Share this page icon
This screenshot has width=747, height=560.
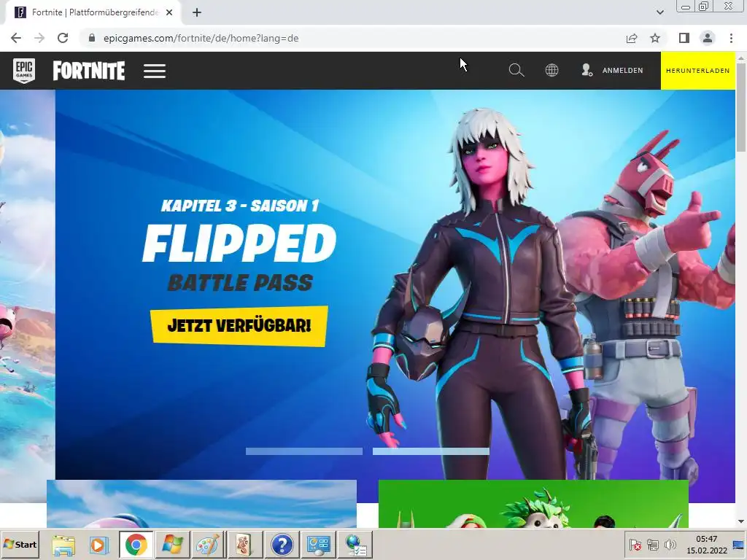coord(632,38)
